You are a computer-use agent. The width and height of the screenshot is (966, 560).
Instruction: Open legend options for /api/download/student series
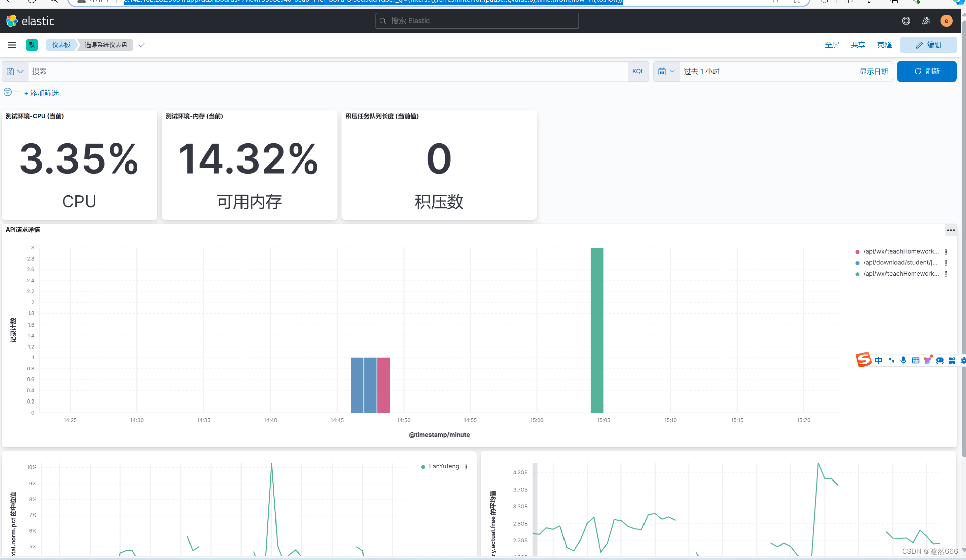(x=946, y=262)
